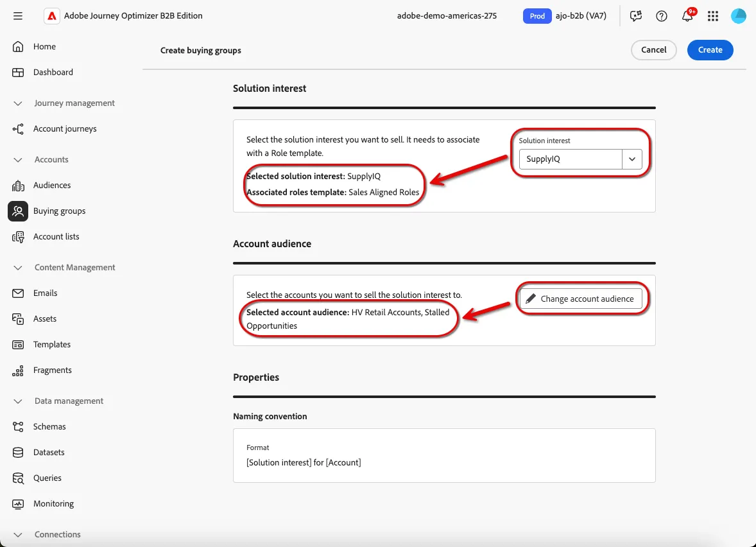The width and height of the screenshot is (756, 547).
Task: Go to Home in sidebar
Action: pos(44,47)
